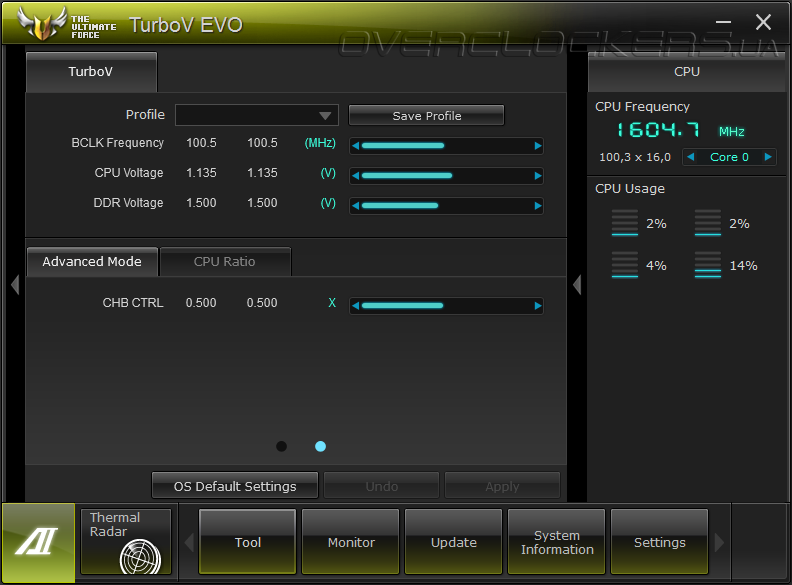The image size is (792, 585).
Task: Click the CPU Voltage slider track
Action: click(x=447, y=176)
